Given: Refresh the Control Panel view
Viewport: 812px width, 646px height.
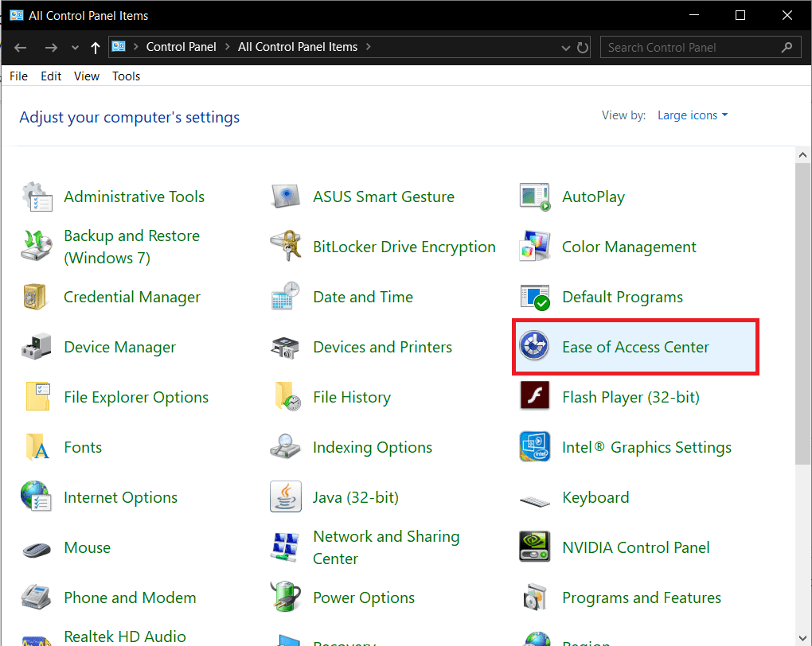Looking at the screenshot, I should click(583, 48).
